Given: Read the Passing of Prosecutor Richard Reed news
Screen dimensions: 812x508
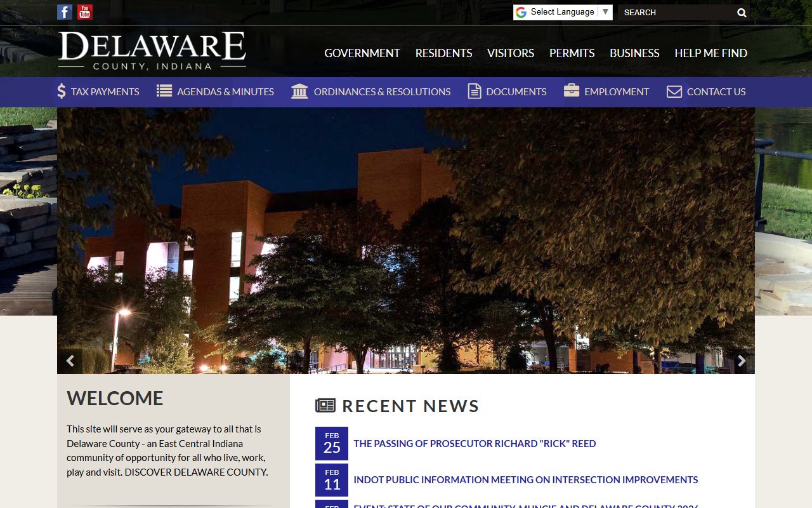Looking at the screenshot, I should click(x=475, y=443).
